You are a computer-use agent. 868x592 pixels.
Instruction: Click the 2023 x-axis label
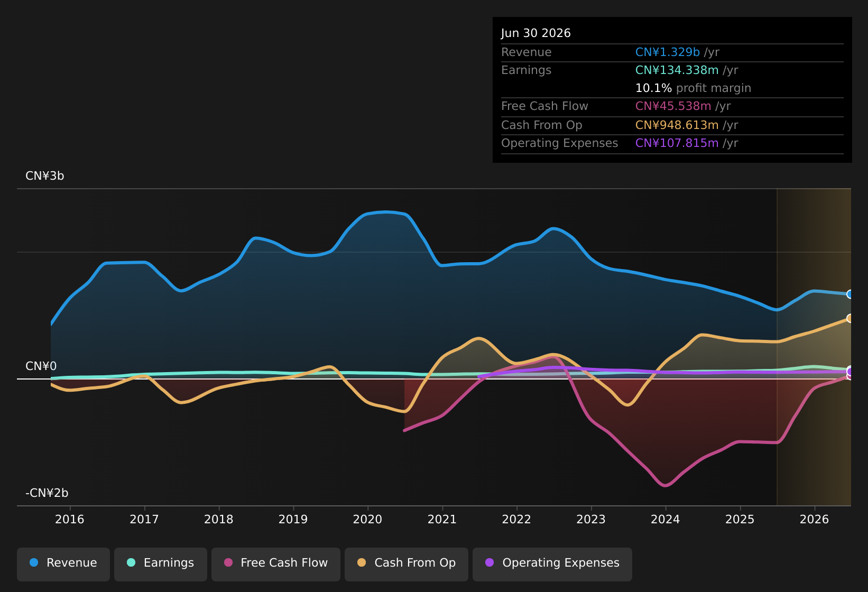point(591,520)
